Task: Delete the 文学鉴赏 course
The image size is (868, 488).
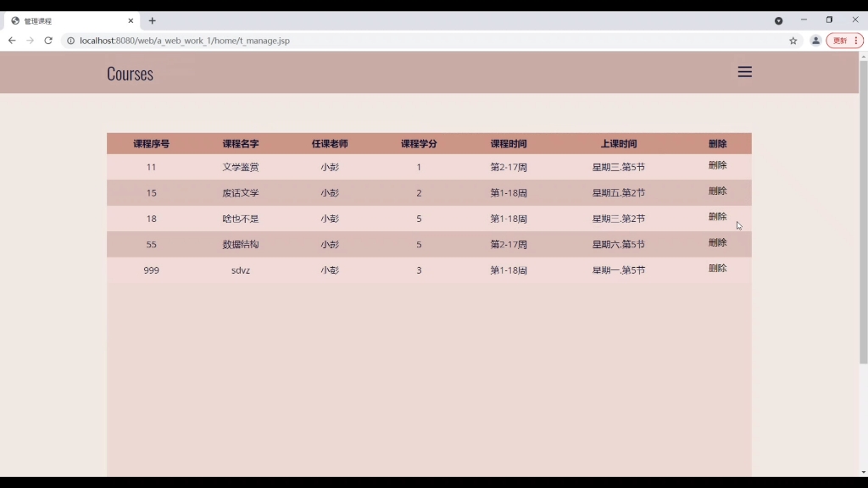Action: click(717, 166)
